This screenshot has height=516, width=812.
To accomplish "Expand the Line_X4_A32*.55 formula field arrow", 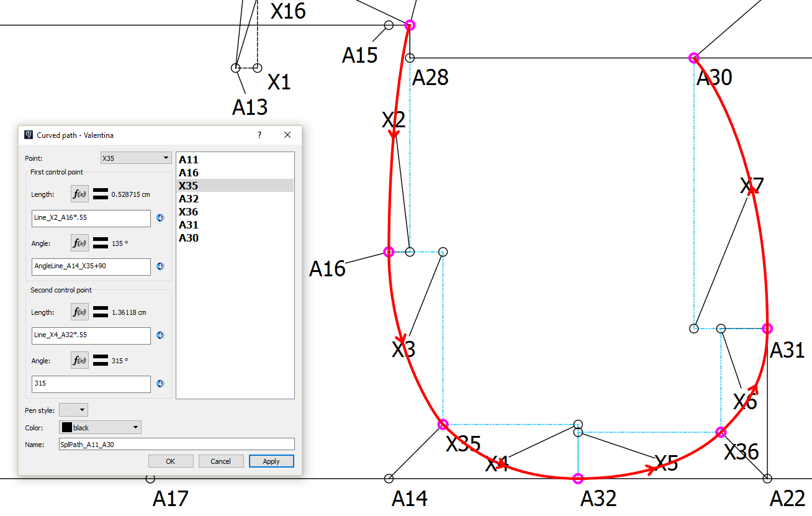I will point(160,335).
